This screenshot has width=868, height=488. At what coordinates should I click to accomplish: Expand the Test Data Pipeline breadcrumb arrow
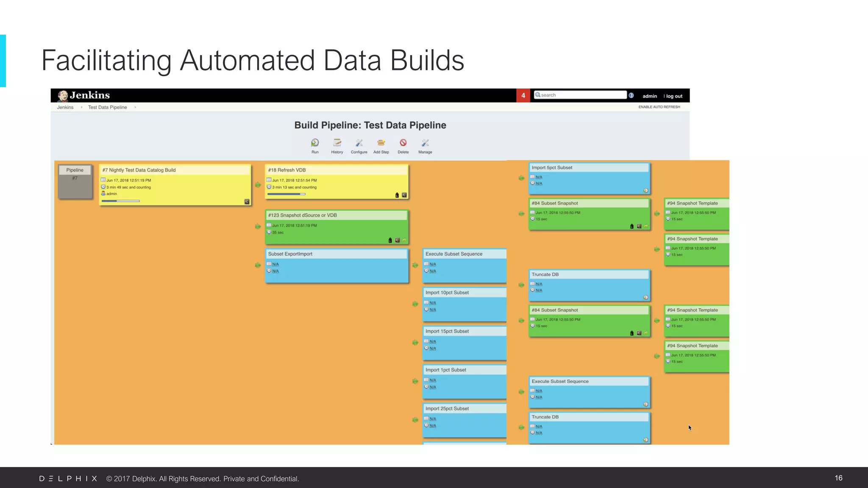135,108
